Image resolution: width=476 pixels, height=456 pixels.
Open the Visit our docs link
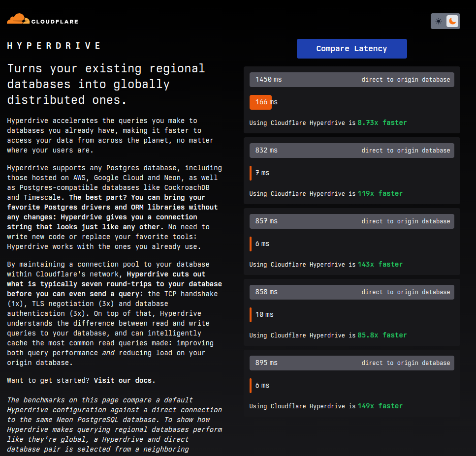tap(125, 380)
